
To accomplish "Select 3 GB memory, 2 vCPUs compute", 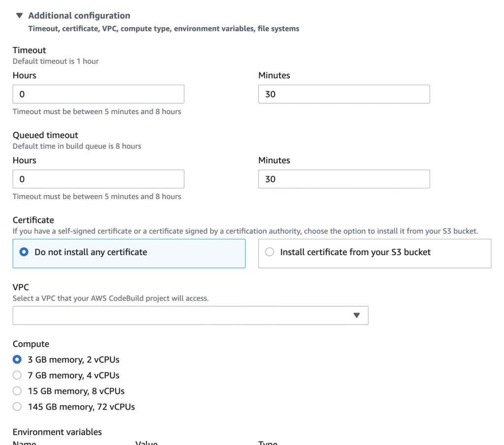I will click(x=17, y=359).
